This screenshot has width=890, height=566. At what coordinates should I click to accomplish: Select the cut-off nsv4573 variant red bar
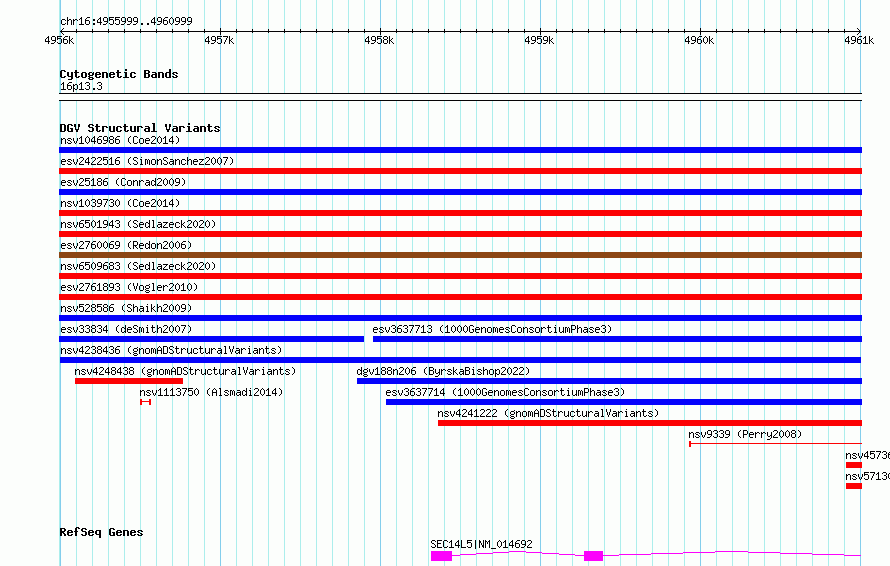point(854,465)
